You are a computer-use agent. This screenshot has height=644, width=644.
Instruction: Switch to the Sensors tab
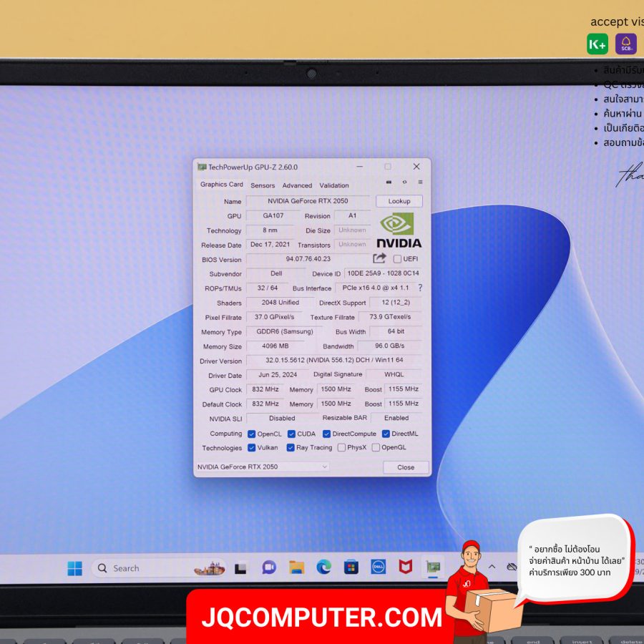(x=263, y=185)
